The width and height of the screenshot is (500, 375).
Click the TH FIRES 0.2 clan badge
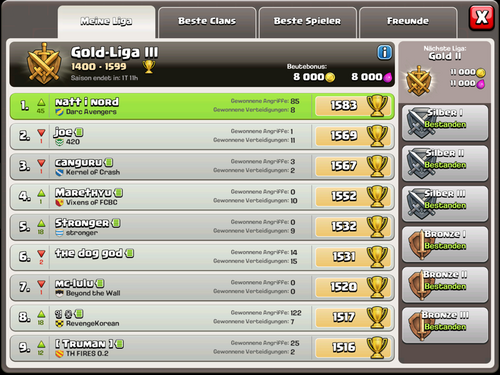(x=59, y=354)
